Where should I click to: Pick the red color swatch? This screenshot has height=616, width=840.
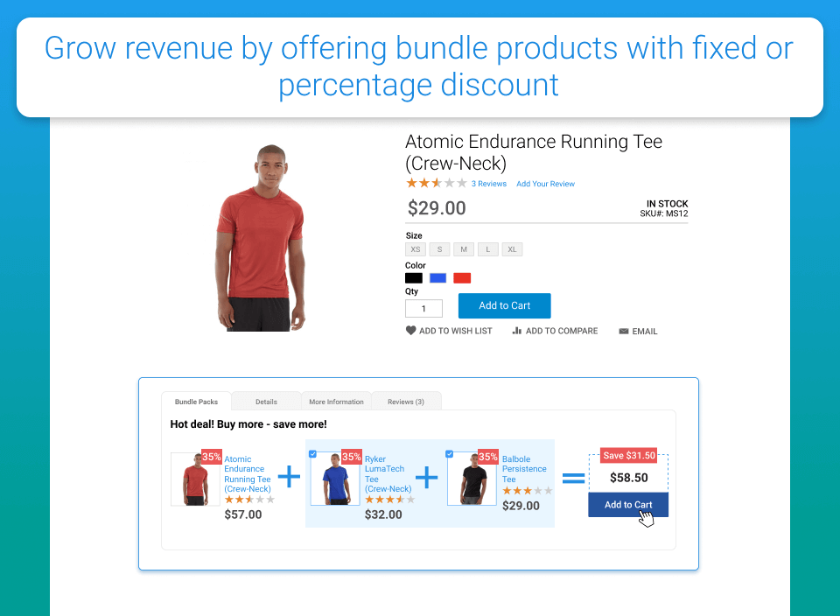462,278
